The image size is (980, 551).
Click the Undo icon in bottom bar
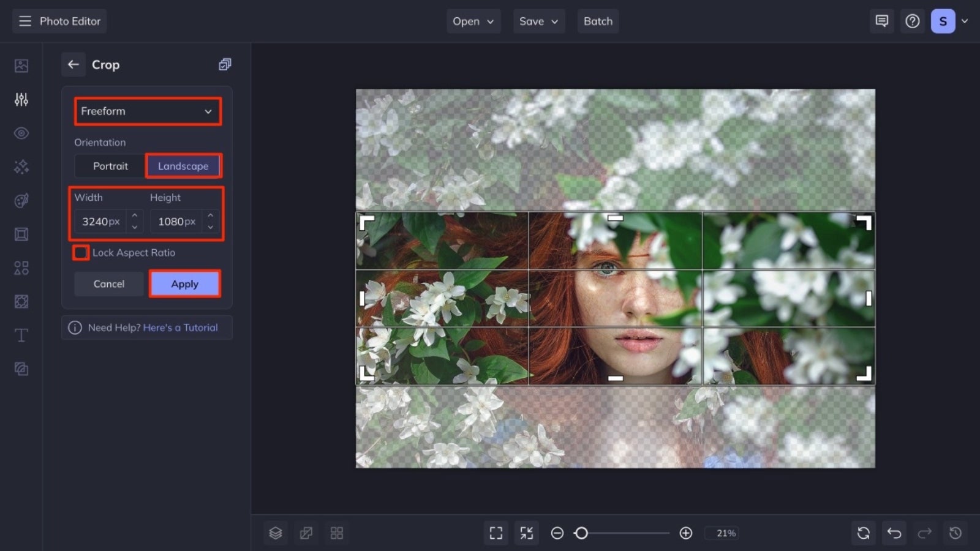tap(894, 533)
